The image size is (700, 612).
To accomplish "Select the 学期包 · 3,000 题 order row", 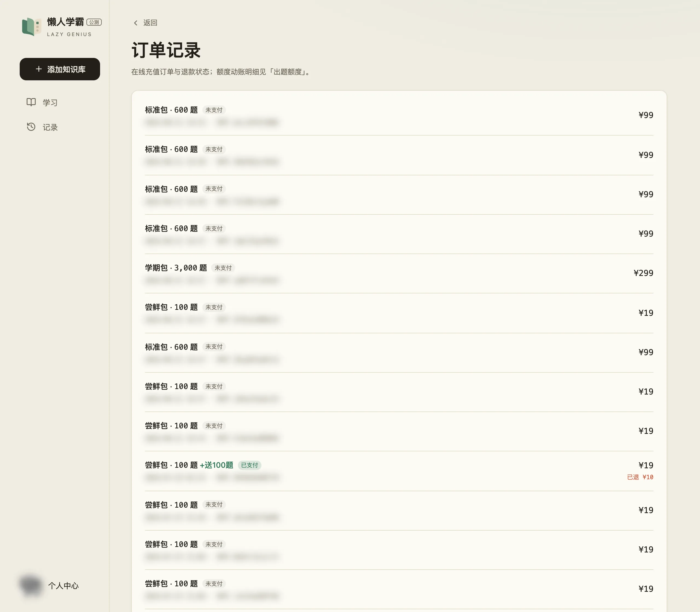I will tap(399, 273).
